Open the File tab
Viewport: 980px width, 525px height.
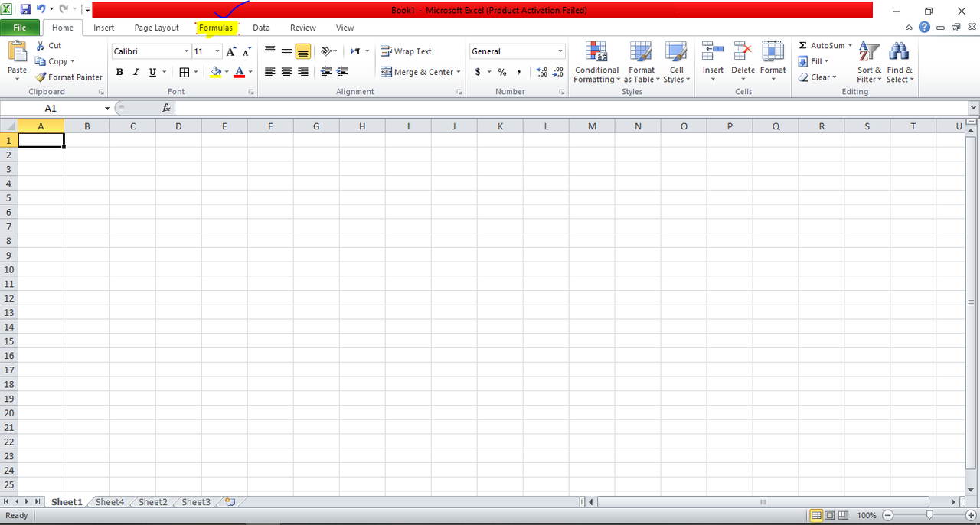pyautogui.click(x=20, y=28)
